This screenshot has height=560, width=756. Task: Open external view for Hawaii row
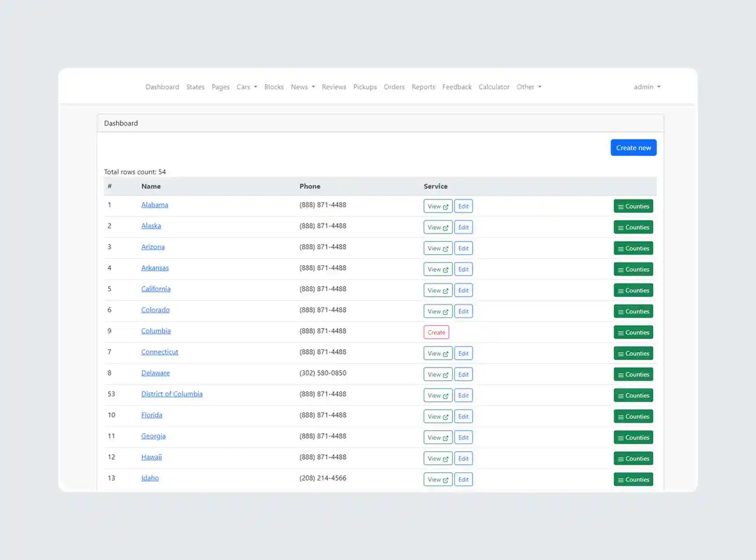click(438, 458)
